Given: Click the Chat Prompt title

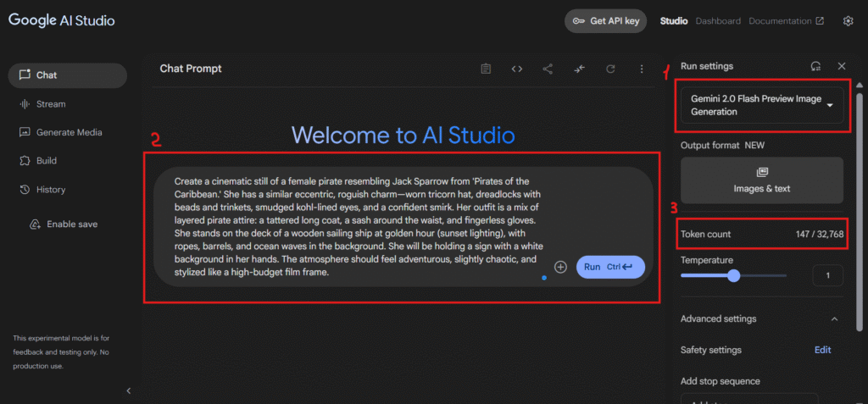Looking at the screenshot, I should (x=191, y=69).
